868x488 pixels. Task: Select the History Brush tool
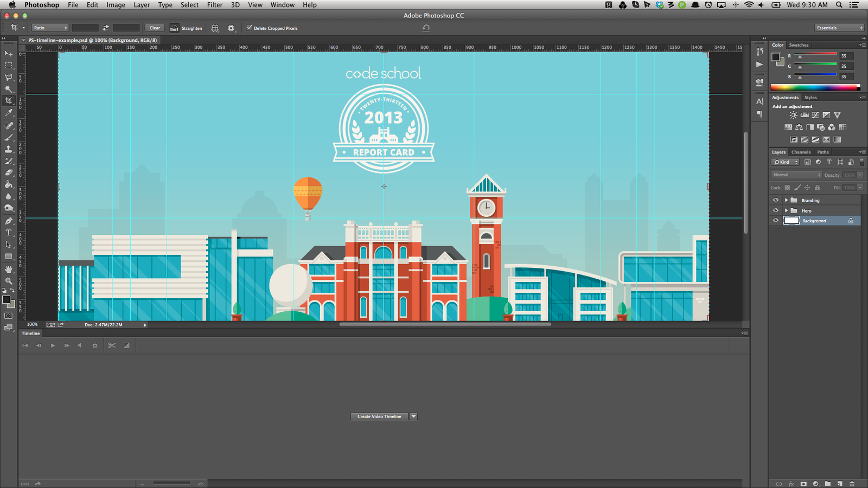pyautogui.click(x=9, y=161)
